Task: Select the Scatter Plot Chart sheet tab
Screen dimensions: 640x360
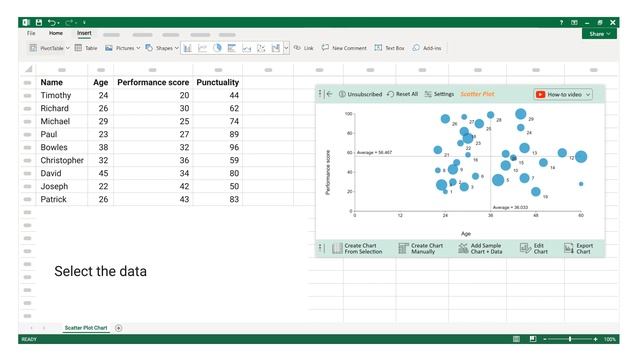Action: tap(86, 328)
